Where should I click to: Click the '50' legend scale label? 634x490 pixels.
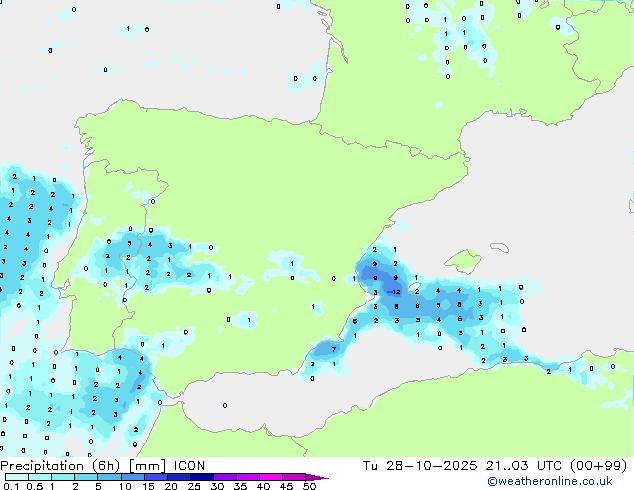[x=309, y=486]
